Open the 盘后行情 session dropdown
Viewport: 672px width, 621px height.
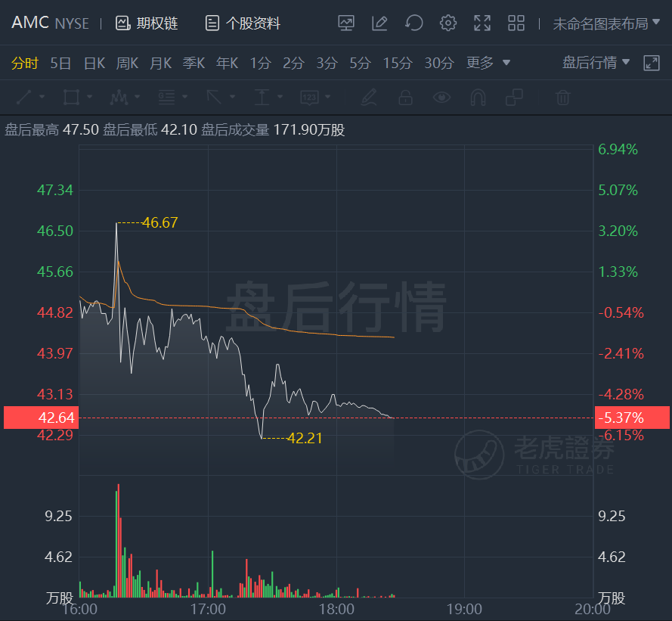[x=596, y=63]
